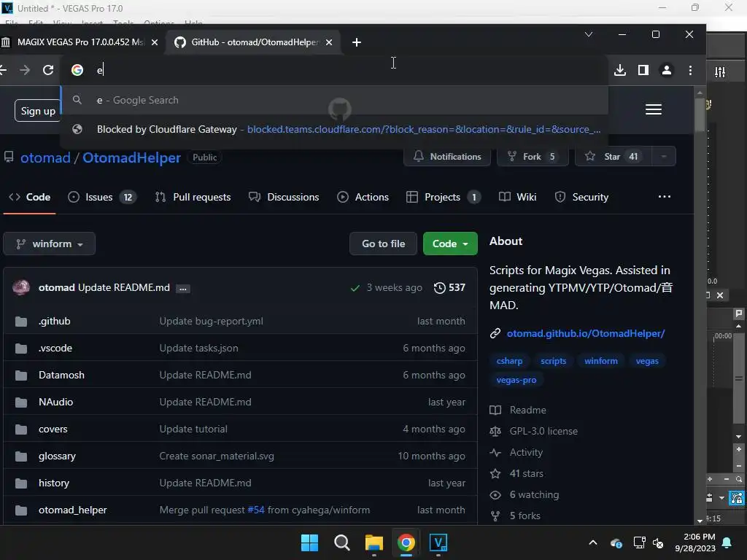Screen dimensions: 747x560
Task: Open the Code tab
Action: tap(29, 197)
